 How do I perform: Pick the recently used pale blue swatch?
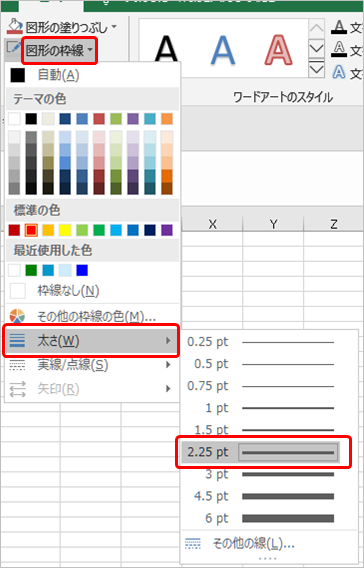pyautogui.click(x=65, y=270)
